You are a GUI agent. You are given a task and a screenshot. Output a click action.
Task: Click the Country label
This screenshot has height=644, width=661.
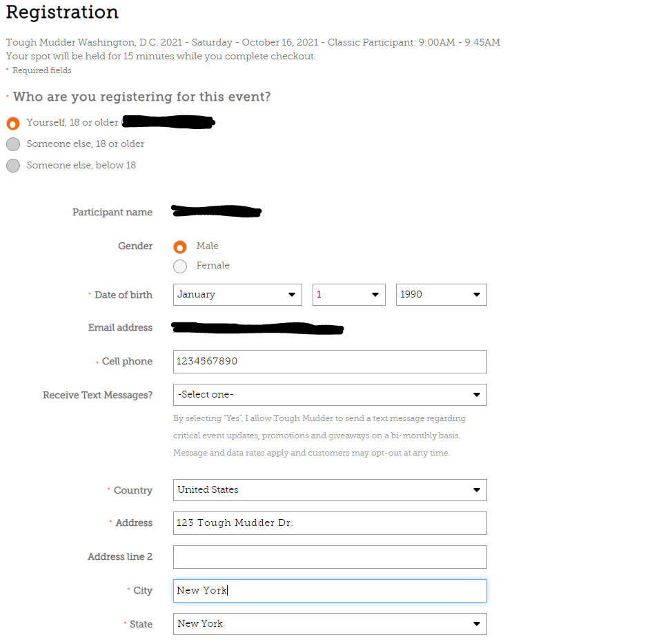point(133,491)
